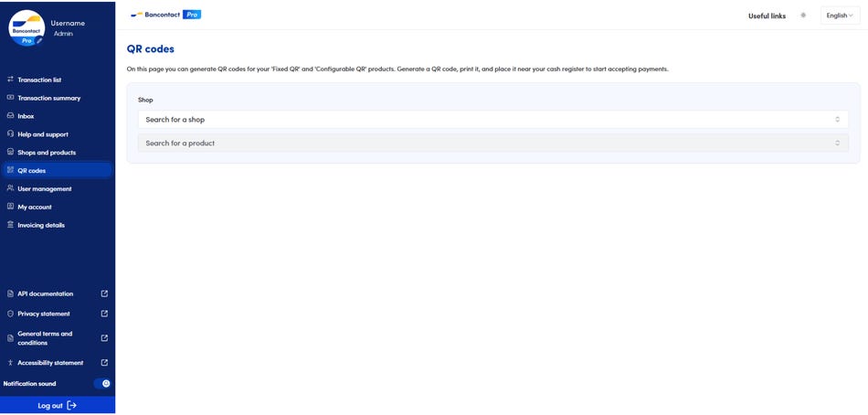Click the Shops and products icon

coord(10,152)
